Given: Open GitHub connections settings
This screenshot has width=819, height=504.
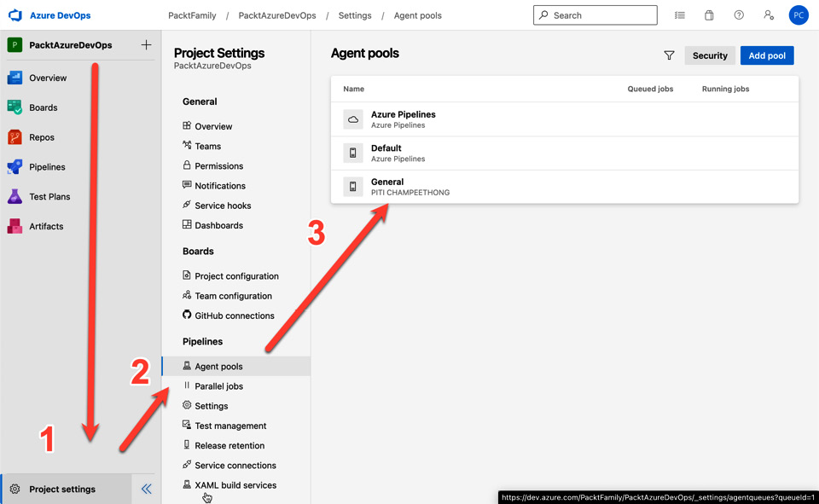Looking at the screenshot, I should (236, 316).
